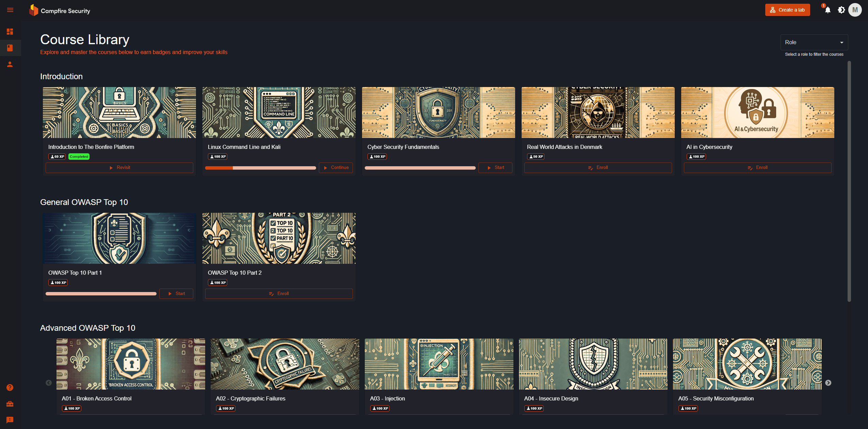This screenshot has width=868, height=429.
Task: Open the profile person icon in sidebar
Action: [10, 64]
